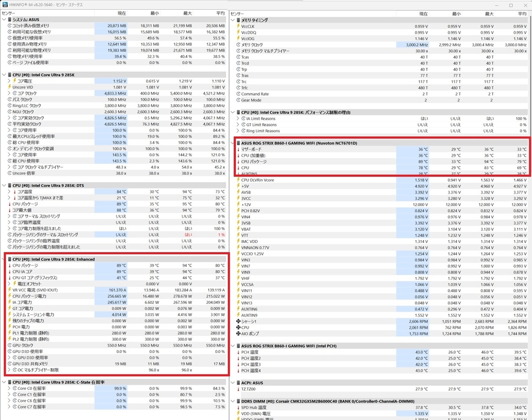Expand the Core C0 在留率 row
The height and width of the screenshot is (420, 532).
(x=9, y=388)
